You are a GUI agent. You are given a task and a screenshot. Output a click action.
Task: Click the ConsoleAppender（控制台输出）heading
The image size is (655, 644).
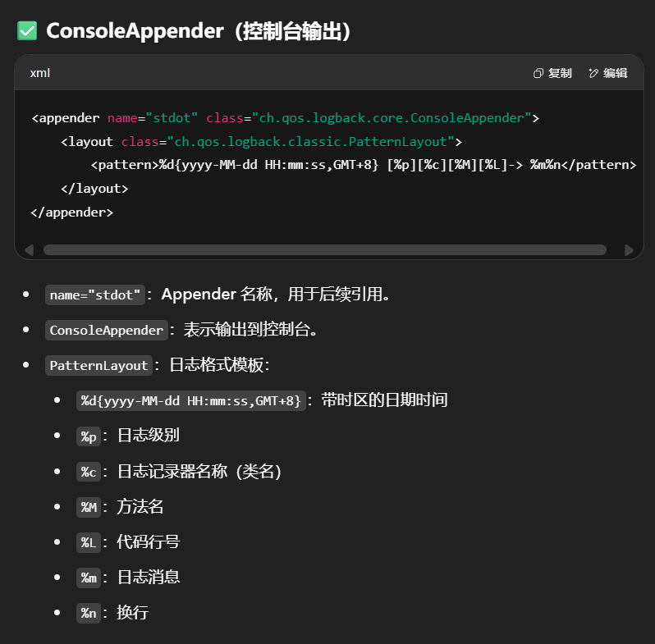coord(199,31)
